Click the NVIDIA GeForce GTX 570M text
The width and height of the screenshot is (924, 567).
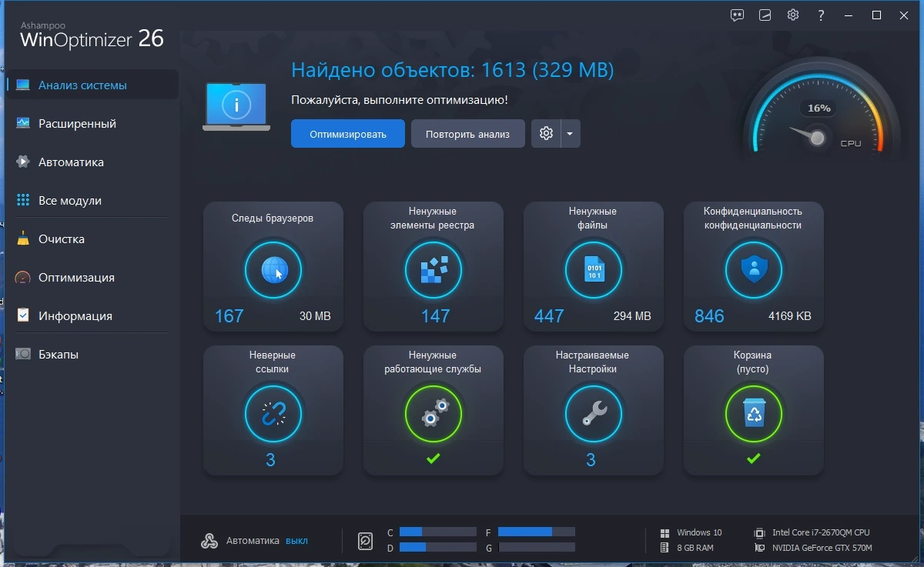[822, 548]
